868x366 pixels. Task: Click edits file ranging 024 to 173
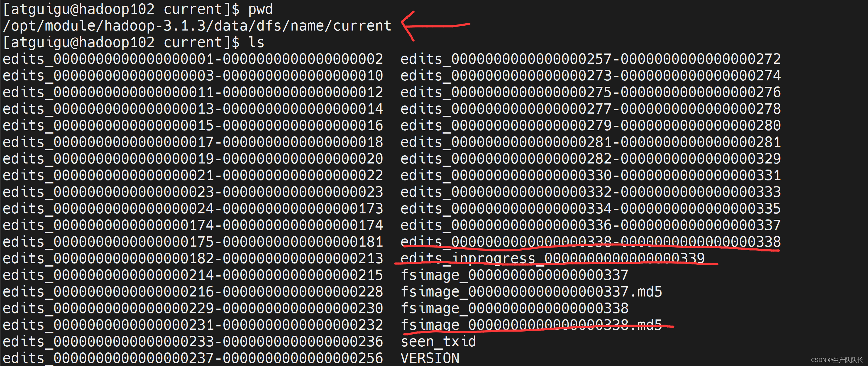[x=193, y=209]
